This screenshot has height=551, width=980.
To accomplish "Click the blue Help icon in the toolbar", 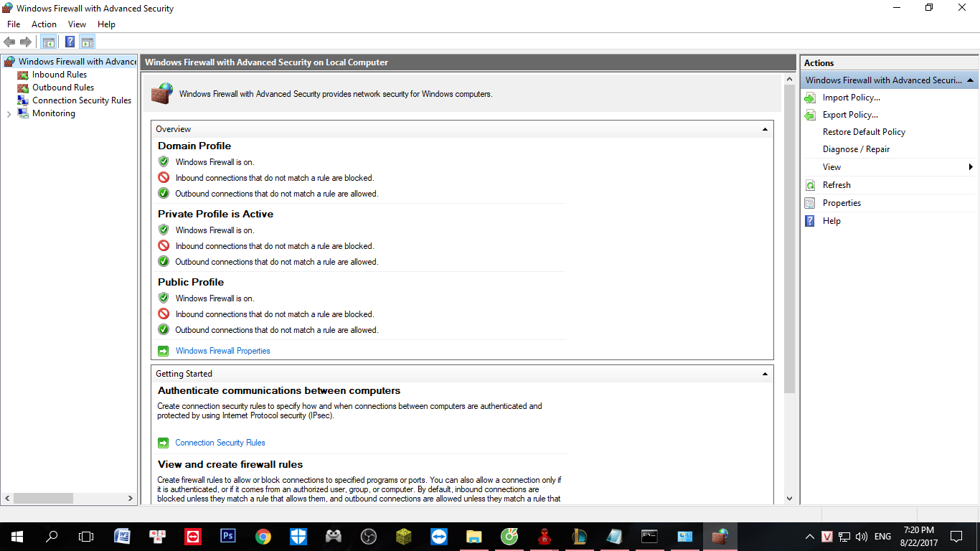I will [70, 42].
